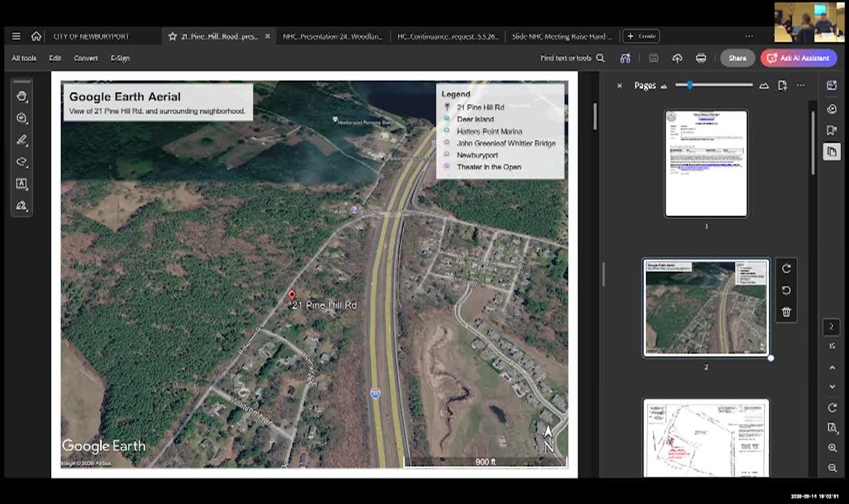
Task: Click legend entry 'Hatters Point Marina'
Action: 489,131
